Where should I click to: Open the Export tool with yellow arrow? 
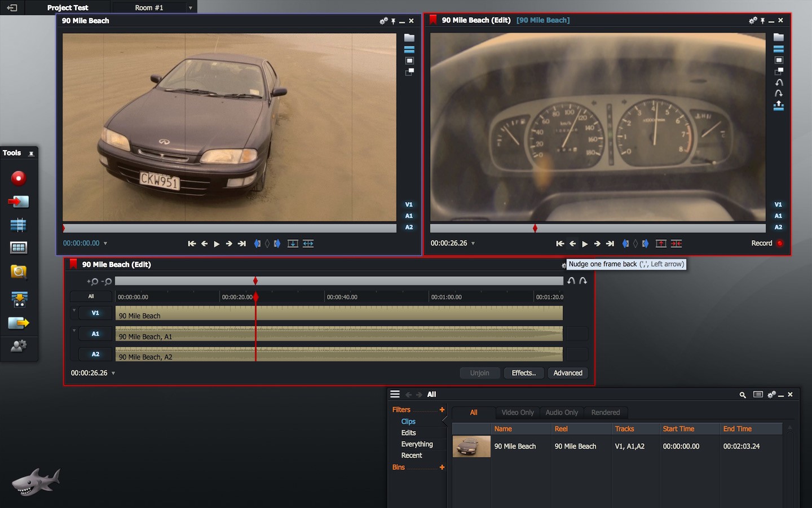tap(19, 323)
